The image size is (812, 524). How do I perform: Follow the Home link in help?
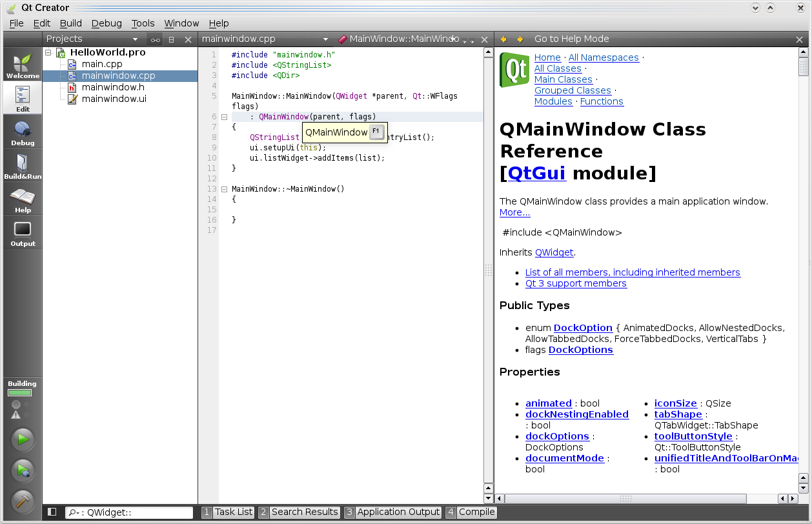547,57
